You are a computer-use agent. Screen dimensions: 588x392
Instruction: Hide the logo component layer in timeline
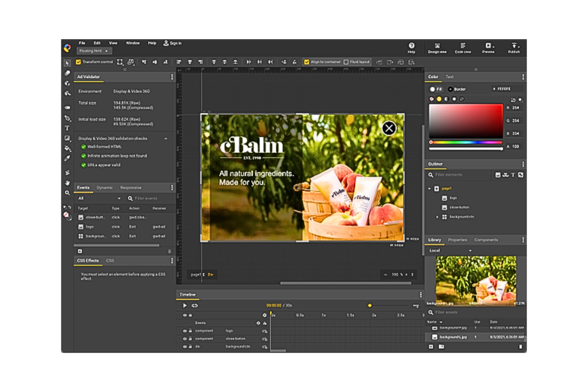click(x=185, y=331)
